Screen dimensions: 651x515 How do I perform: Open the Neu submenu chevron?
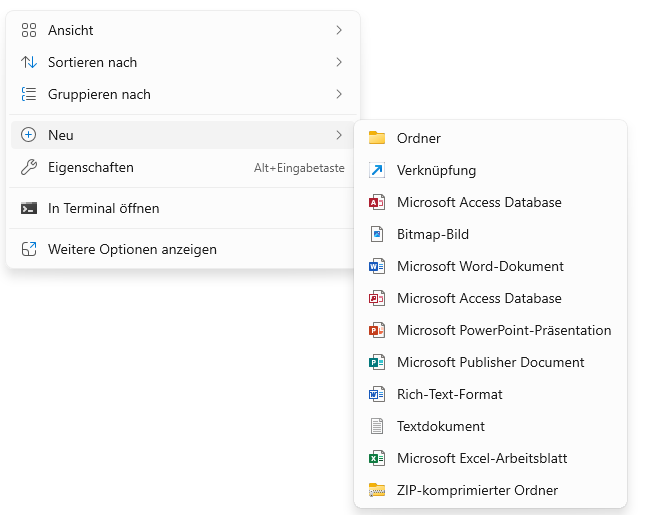point(339,135)
